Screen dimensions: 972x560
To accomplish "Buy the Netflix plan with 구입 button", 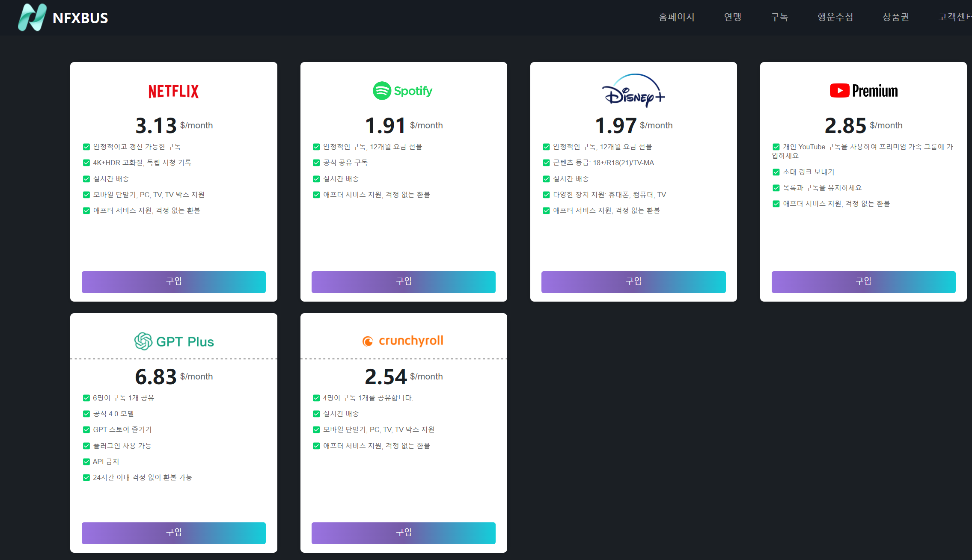I will (174, 282).
